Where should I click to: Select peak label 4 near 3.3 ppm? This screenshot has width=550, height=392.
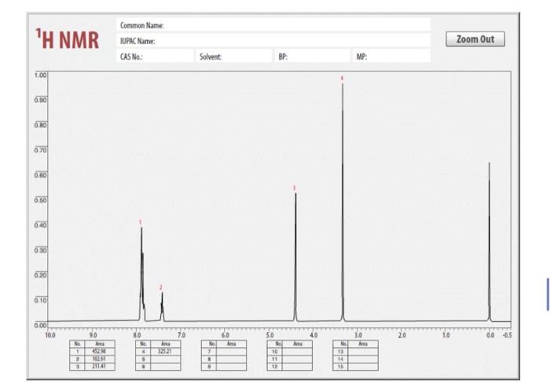click(x=342, y=79)
